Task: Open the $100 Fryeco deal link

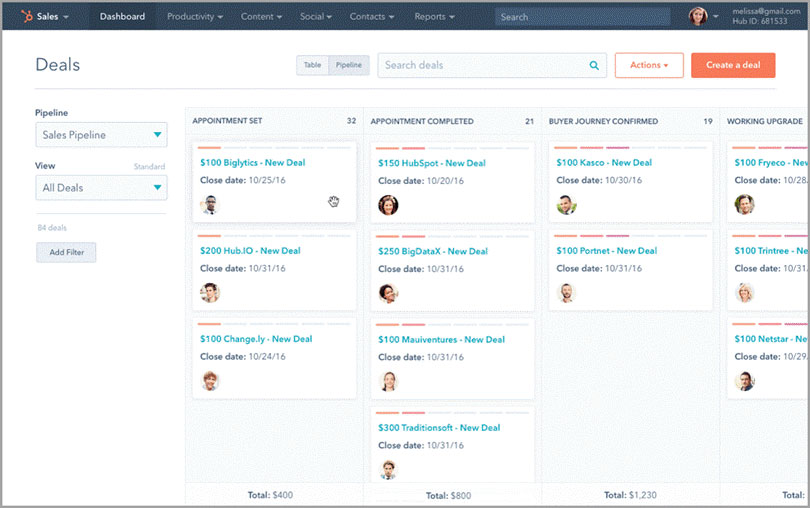Action: [771, 162]
